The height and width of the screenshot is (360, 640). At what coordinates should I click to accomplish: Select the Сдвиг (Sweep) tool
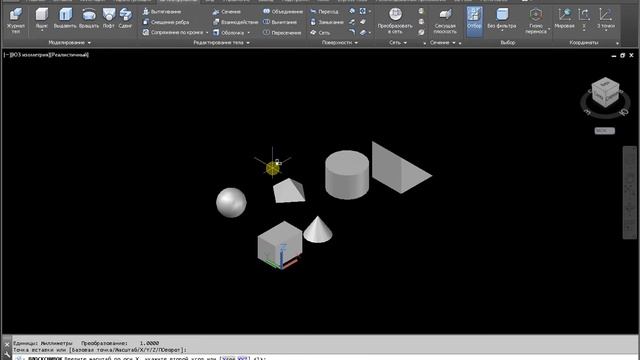tap(125, 18)
